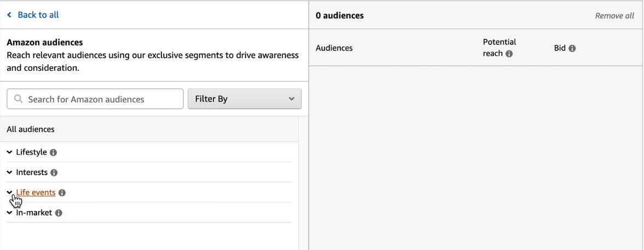Expand the Life events category chevron

[9, 192]
